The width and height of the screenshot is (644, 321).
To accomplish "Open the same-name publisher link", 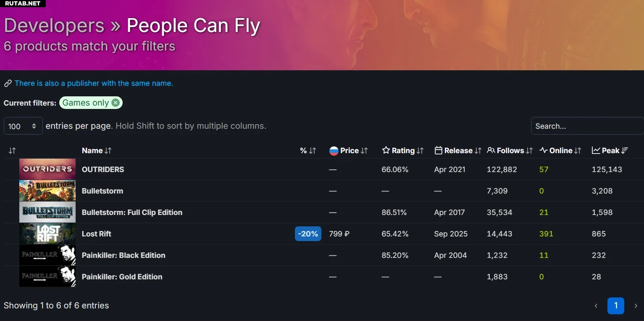I will pos(94,83).
